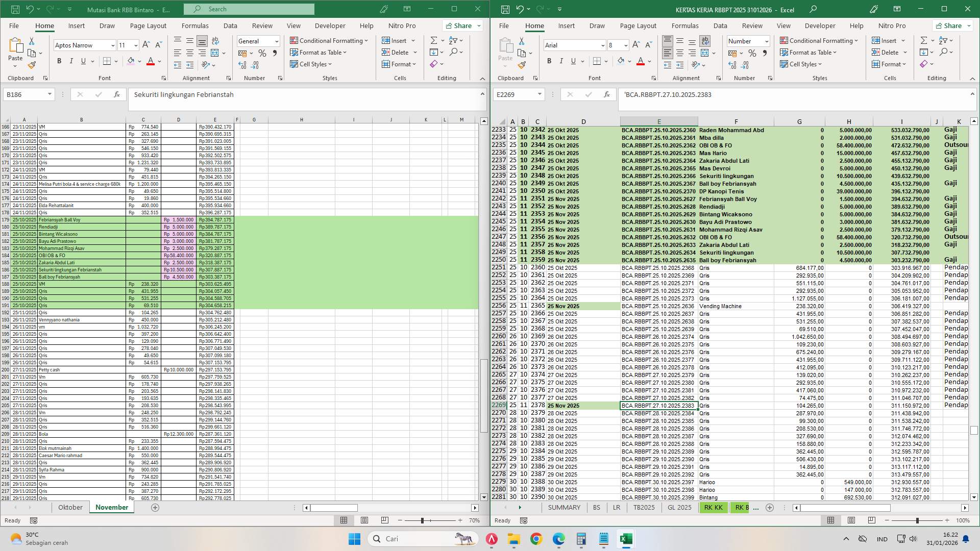Open the Formulas ribbon tab

pos(685,26)
